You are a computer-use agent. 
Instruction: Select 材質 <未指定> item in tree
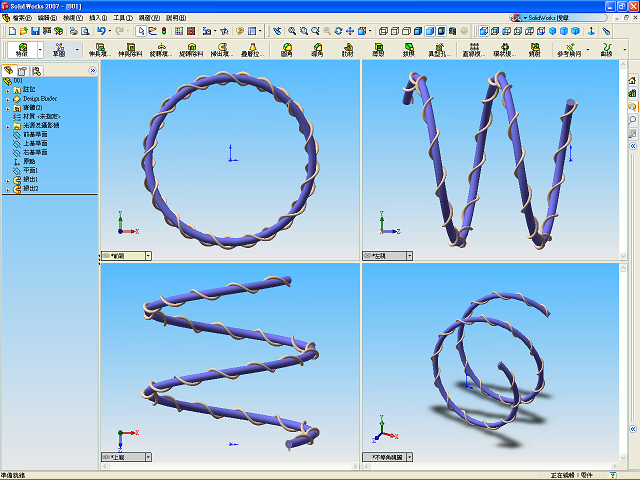click(x=37, y=116)
